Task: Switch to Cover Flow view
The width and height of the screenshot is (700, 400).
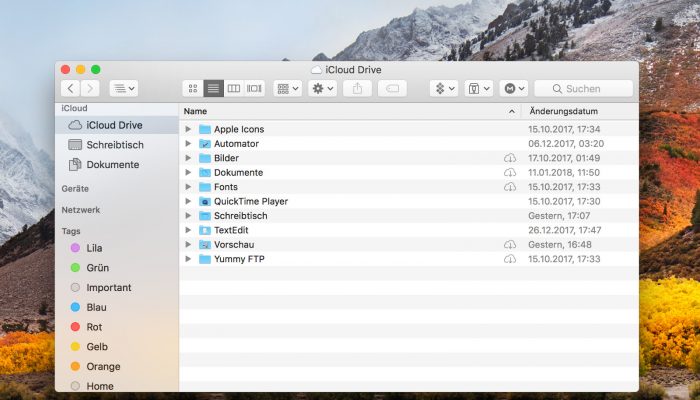Action: point(254,88)
